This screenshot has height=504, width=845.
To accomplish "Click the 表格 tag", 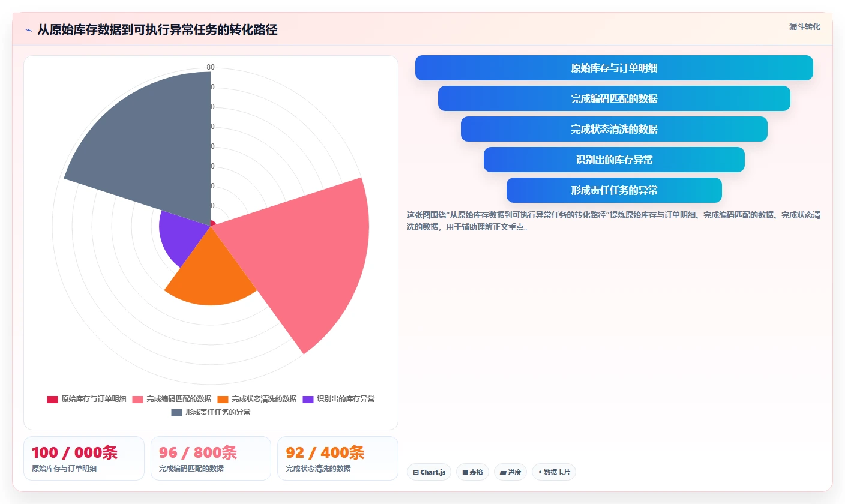I will pyautogui.click(x=473, y=472).
